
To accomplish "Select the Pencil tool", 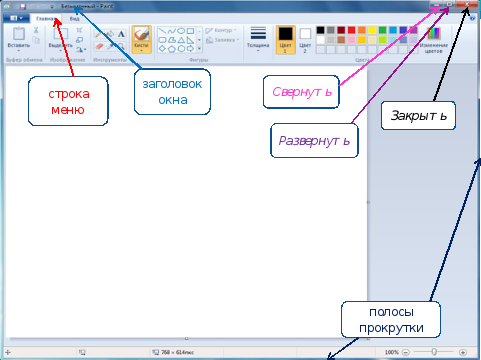I will point(98,34).
